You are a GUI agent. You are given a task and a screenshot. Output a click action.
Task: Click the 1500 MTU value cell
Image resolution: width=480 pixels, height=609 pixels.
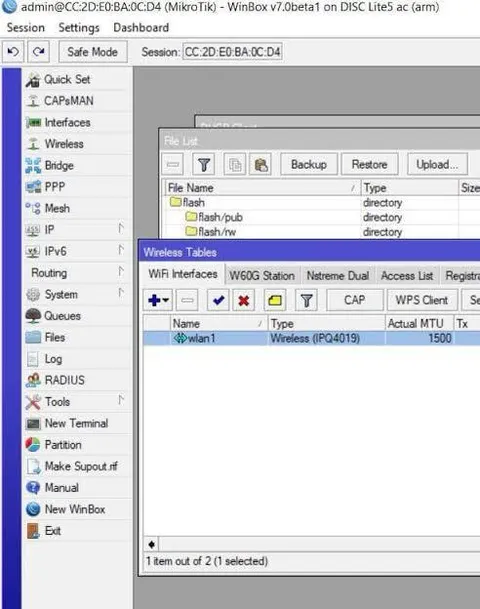[419, 338]
